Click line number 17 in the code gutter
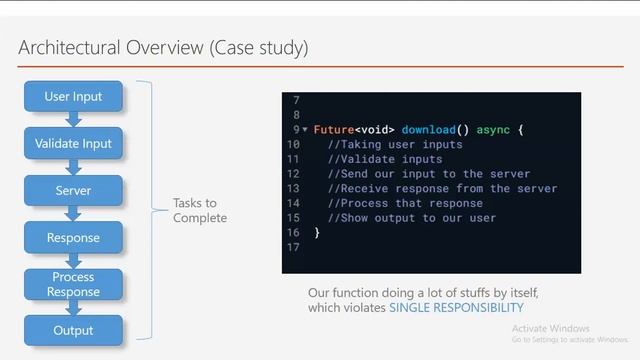The image size is (640, 360). point(293,247)
